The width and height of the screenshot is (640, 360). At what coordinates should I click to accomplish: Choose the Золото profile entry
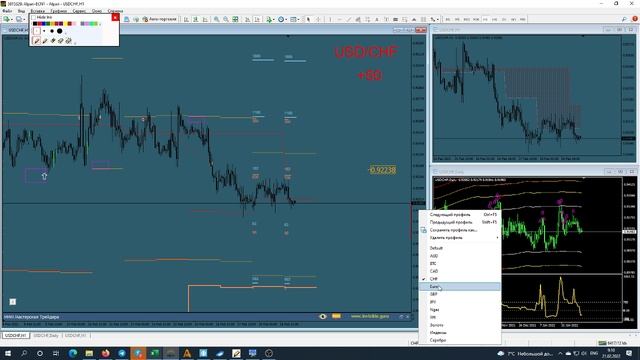460,325
